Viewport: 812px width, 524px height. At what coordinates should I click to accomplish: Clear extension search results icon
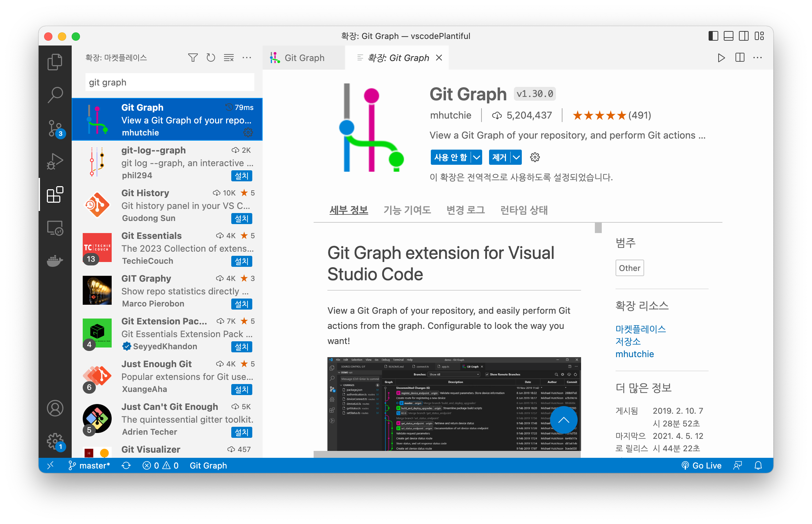(x=229, y=58)
